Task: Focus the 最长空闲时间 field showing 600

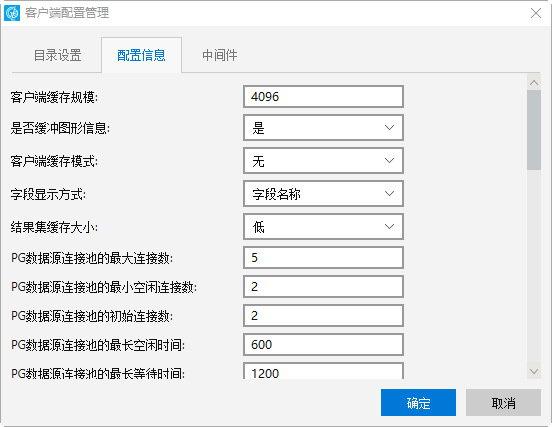Action: pyautogui.click(x=323, y=344)
